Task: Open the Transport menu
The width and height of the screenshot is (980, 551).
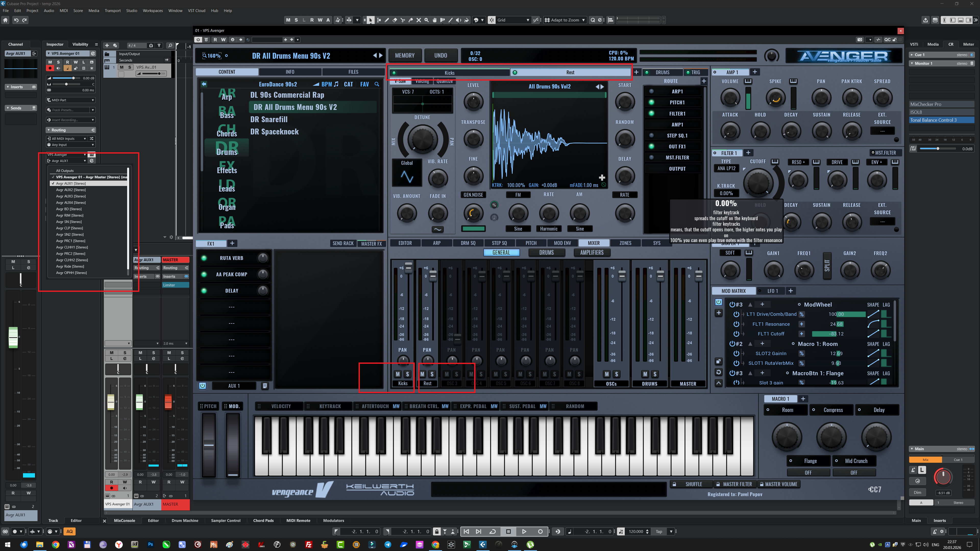Action: [x=113, y=11]
